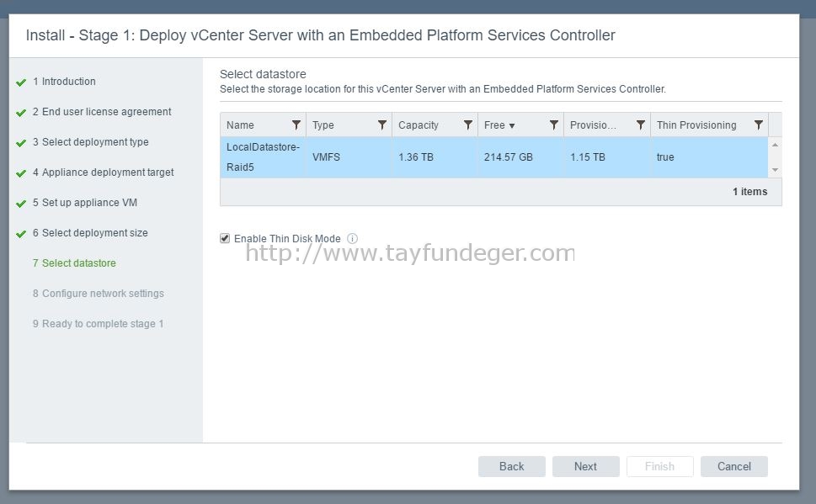Image resolution: width=816 pixels, height=504 pixels.
Task: Filter the Type column
Action: (x=382, y=125)
